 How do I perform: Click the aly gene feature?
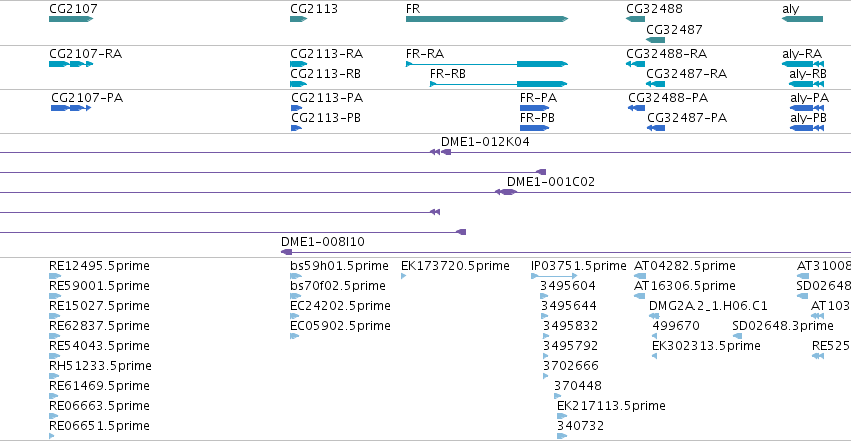[x=802, y=19]
